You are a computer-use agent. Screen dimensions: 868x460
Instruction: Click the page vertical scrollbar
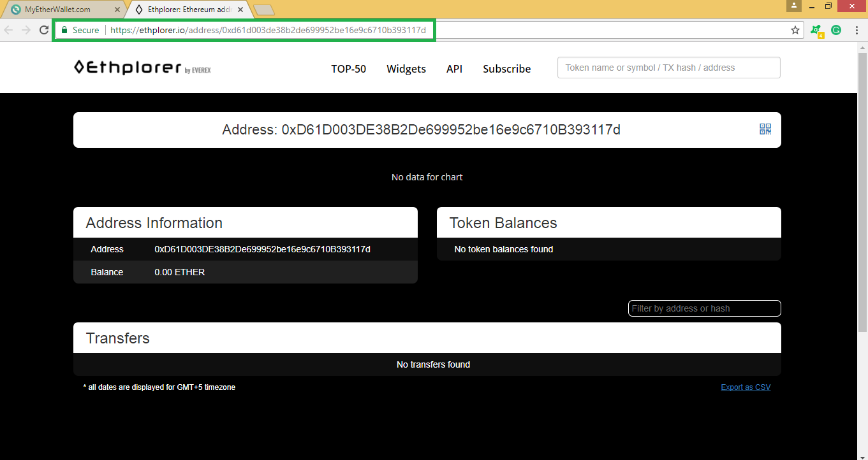pos(863,191)
